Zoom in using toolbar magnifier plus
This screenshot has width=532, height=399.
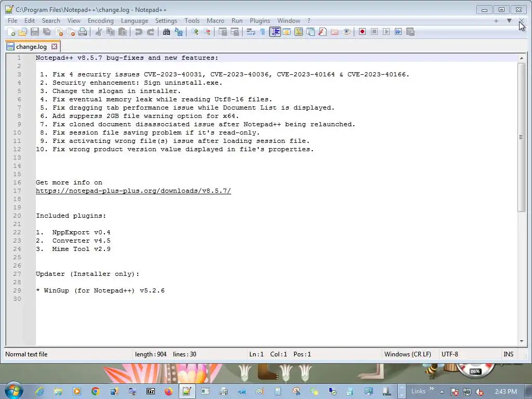point(195,32)
